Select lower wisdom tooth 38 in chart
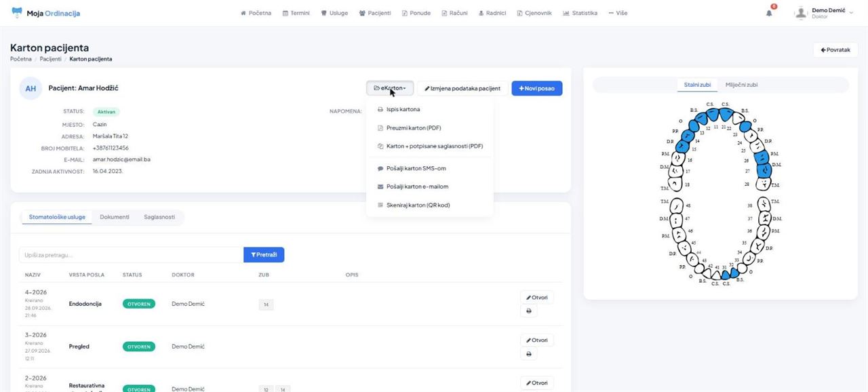Screen dimensions: 868x392 (763, 205)
